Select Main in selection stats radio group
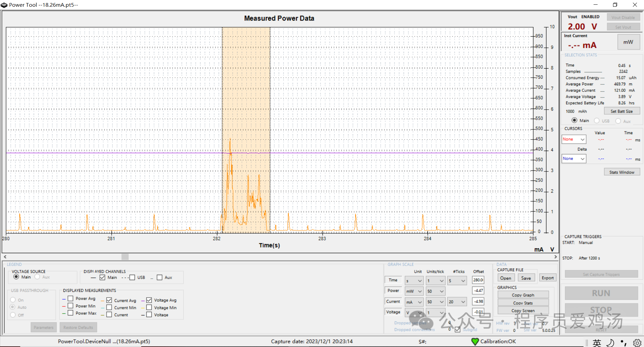This screenshot has height=347, width=644. (x=574, y=120)
